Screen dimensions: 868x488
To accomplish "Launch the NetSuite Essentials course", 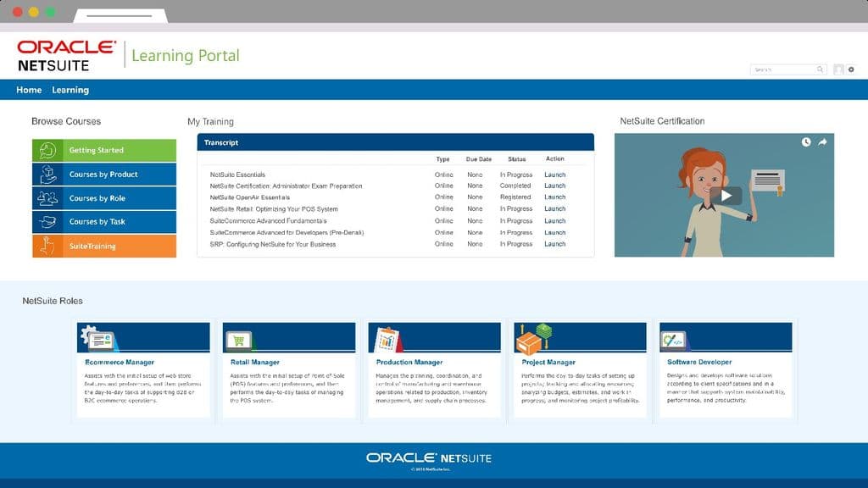I will click(x=554, y=175).
